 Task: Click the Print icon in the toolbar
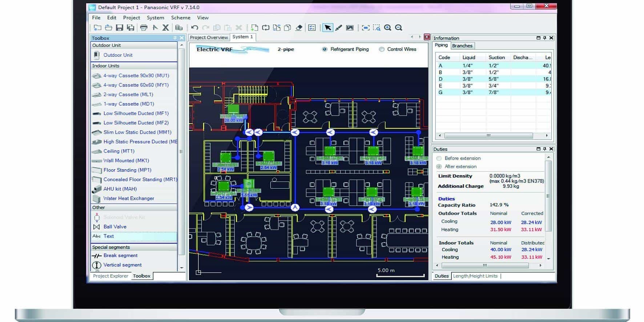144,28
